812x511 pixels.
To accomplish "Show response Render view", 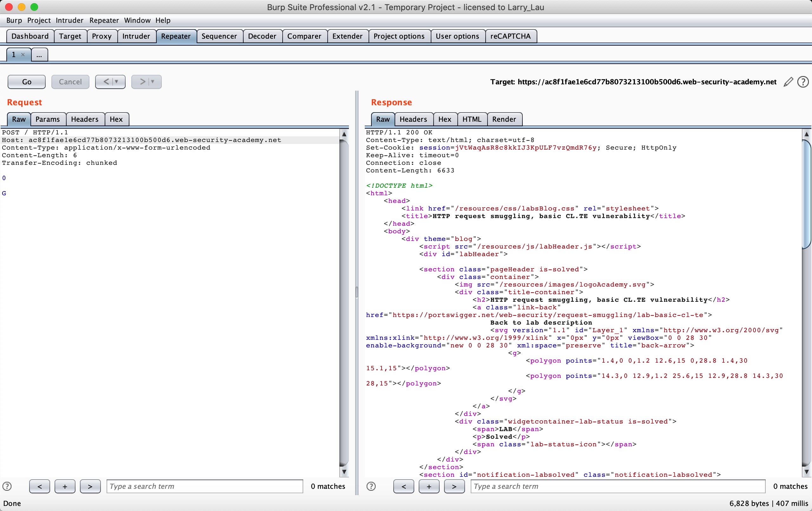I will point(504,119).
